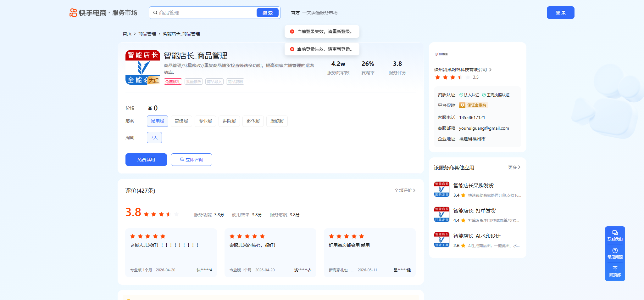The height and width of the screenshot is (300, 644).
Task: Click the 剑讯网络 company logo
Action: tap(441, 54)
